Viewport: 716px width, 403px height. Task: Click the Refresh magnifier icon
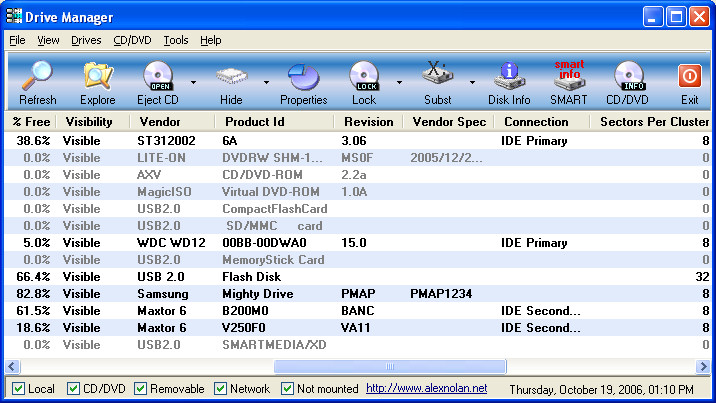37,75
